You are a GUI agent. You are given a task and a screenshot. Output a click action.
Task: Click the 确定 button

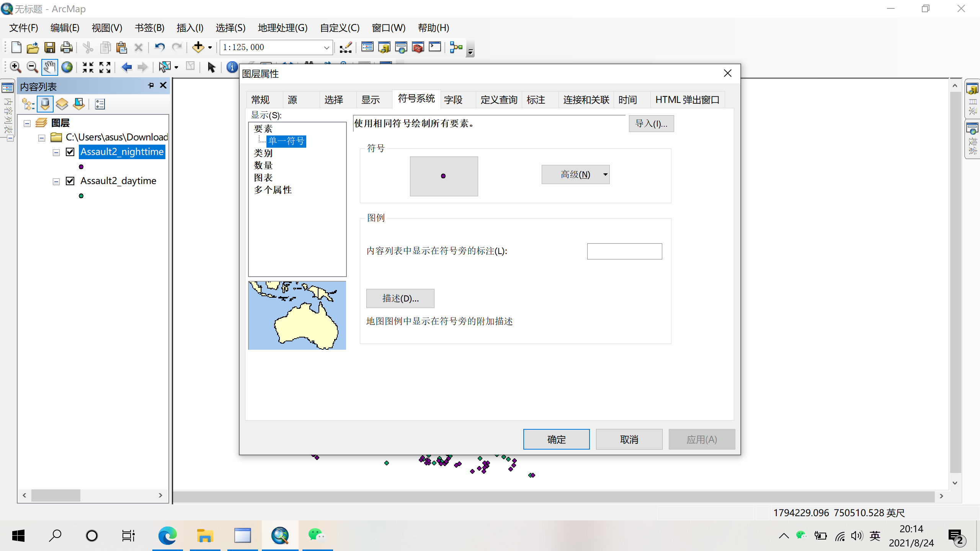556,439
